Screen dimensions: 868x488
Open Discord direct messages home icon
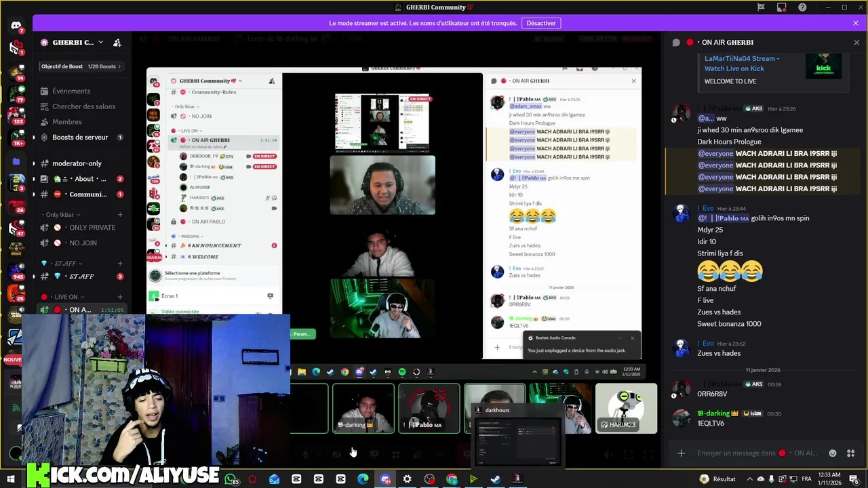[x=16, y=26]
